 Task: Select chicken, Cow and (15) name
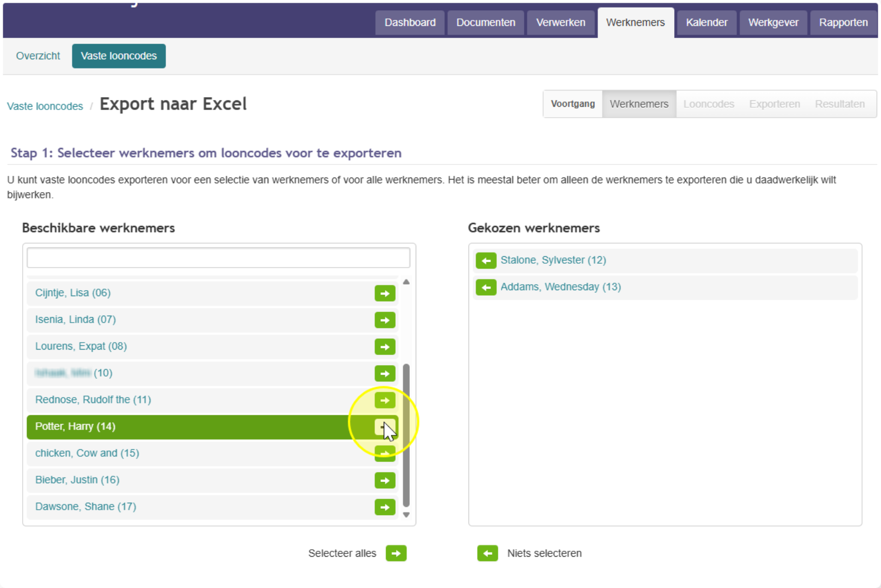point(87,453)
